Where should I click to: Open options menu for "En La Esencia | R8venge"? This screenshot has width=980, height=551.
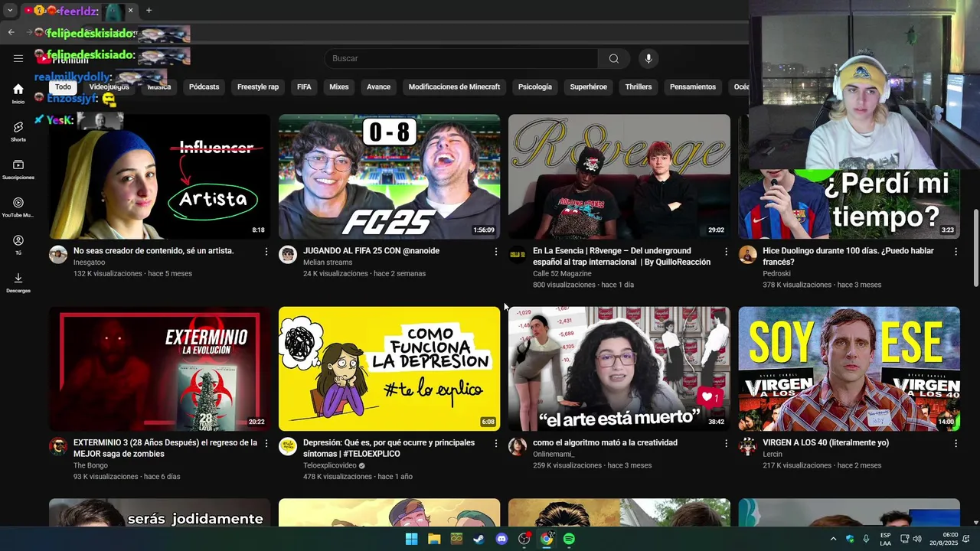(x=726, y=251)
